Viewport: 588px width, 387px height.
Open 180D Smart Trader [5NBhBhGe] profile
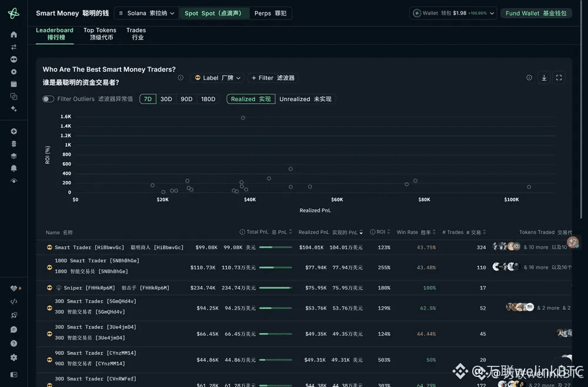(x=97, y=266)
